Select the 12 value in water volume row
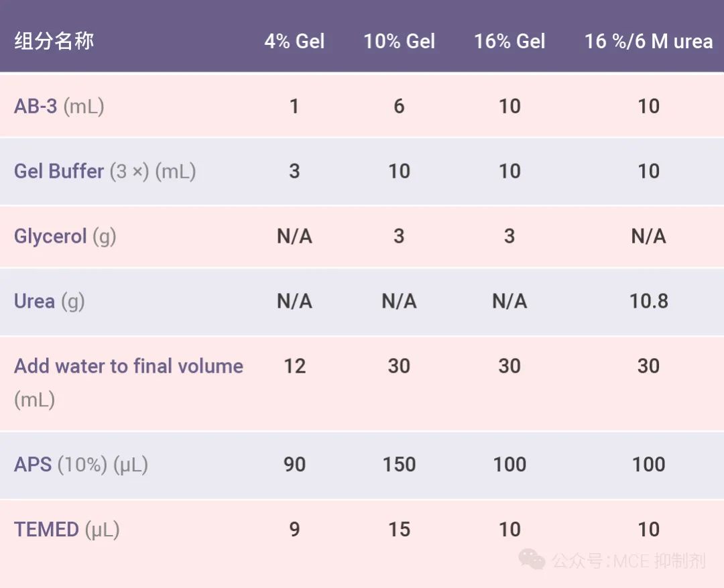Viewport: 724px width, 588px height. [x=294, y=366]
